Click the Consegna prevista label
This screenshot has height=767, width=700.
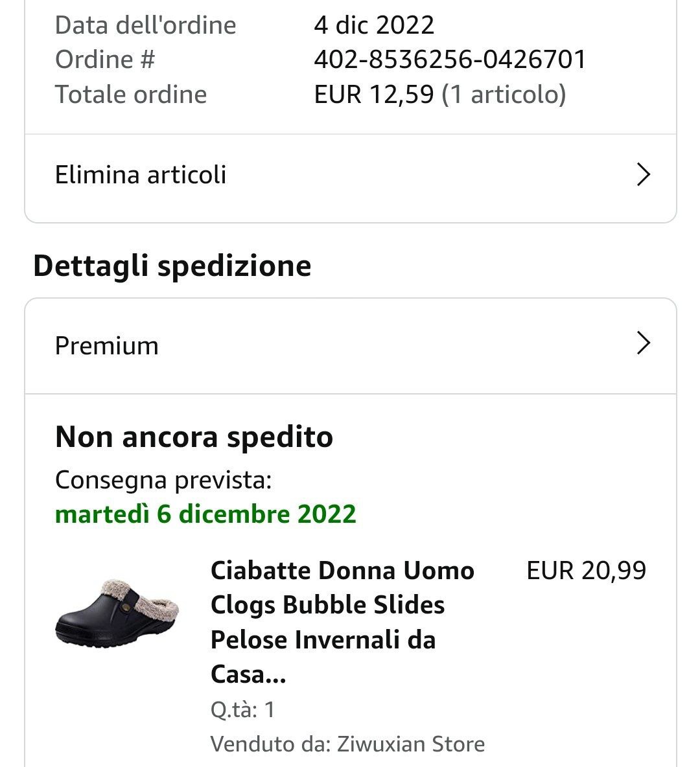pyautogui.click(x=163, y=480)
